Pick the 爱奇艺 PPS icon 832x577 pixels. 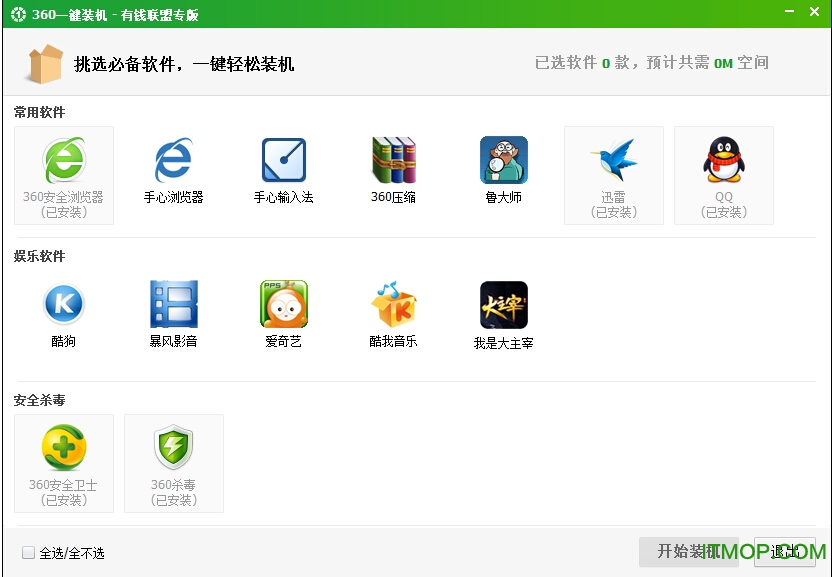point(284,304)
